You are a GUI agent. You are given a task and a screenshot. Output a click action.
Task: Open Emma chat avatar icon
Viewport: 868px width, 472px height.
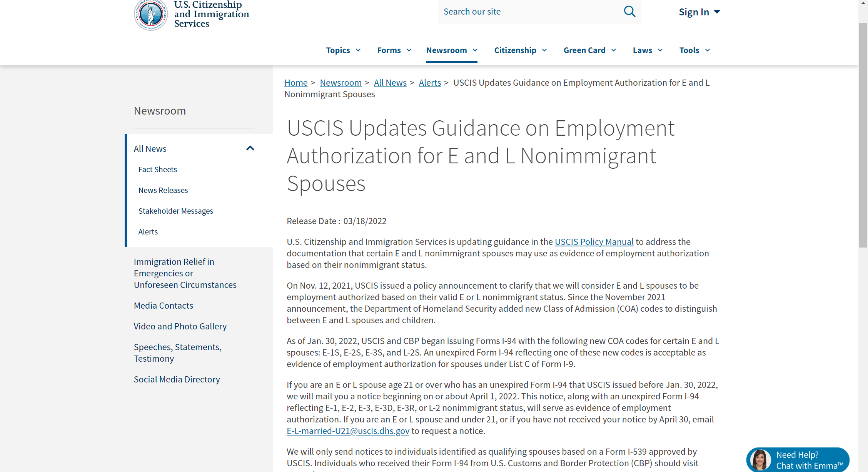[x=760, y=460]
